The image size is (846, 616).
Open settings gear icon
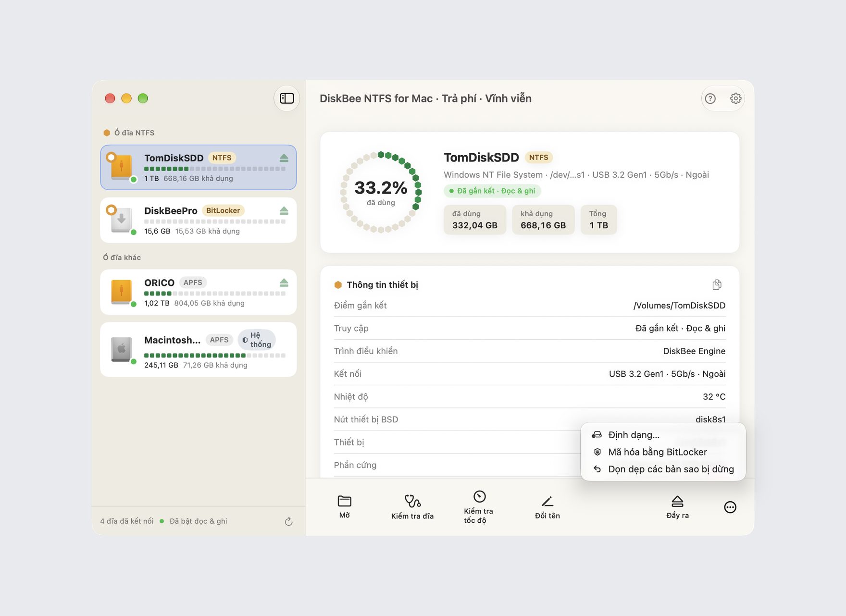pos(735,99)
